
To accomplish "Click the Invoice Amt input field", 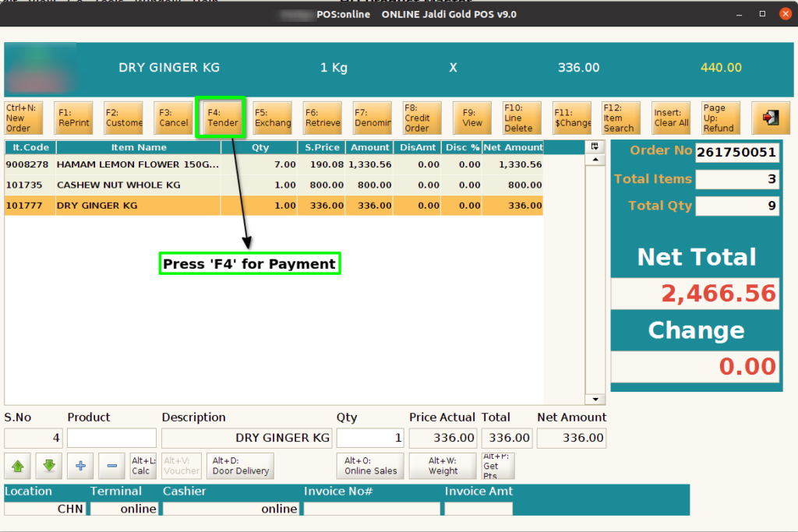I will click(478, 509).
